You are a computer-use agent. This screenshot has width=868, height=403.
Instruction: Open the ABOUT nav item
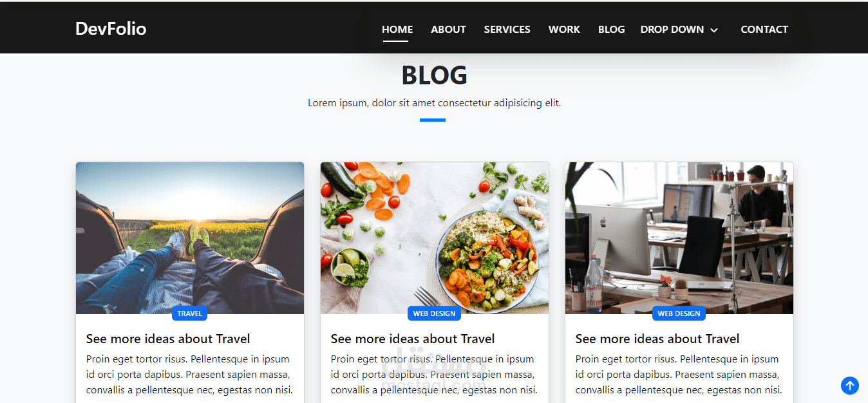pyautogui.click(x=448, y=29)
